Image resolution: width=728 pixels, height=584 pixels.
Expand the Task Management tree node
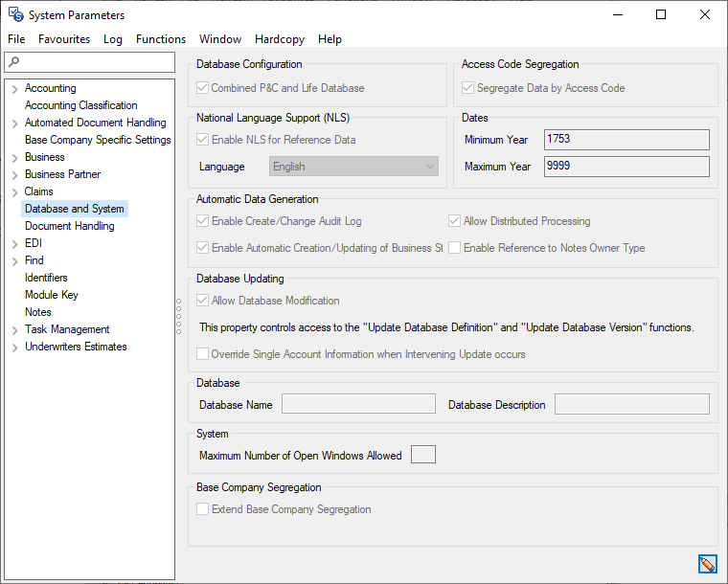pos(14,330)
